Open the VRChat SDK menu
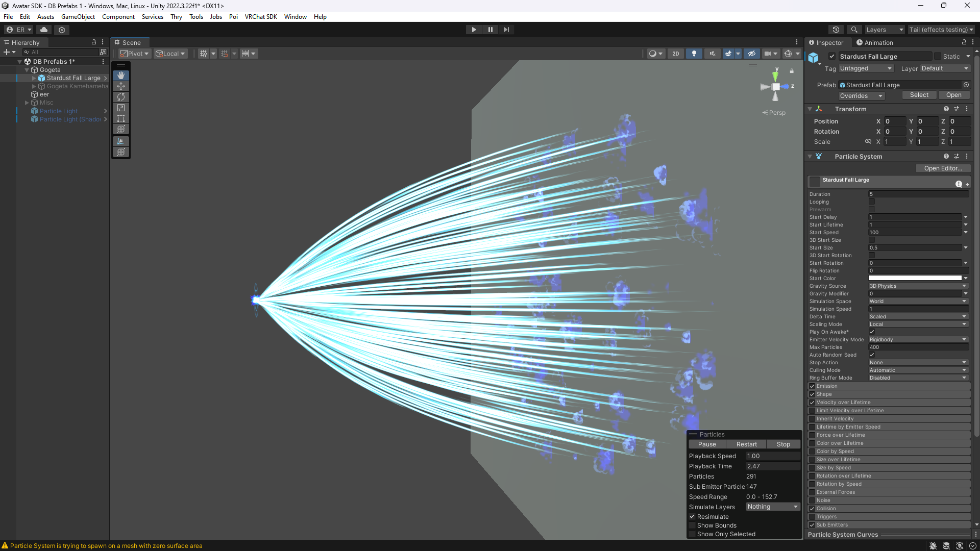 tap(261, 17)
